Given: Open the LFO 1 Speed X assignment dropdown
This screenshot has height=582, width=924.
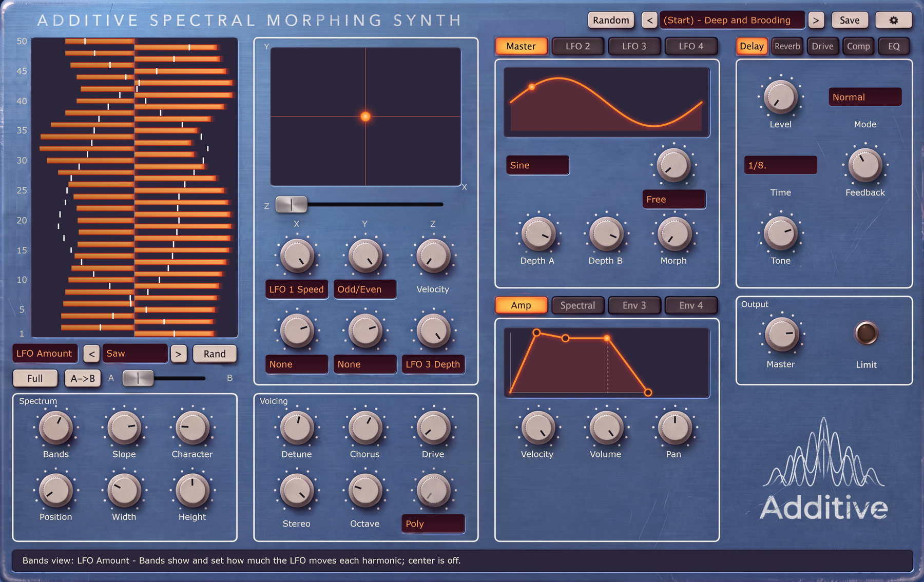Looking at the screenshot, I should pos(296,289).
